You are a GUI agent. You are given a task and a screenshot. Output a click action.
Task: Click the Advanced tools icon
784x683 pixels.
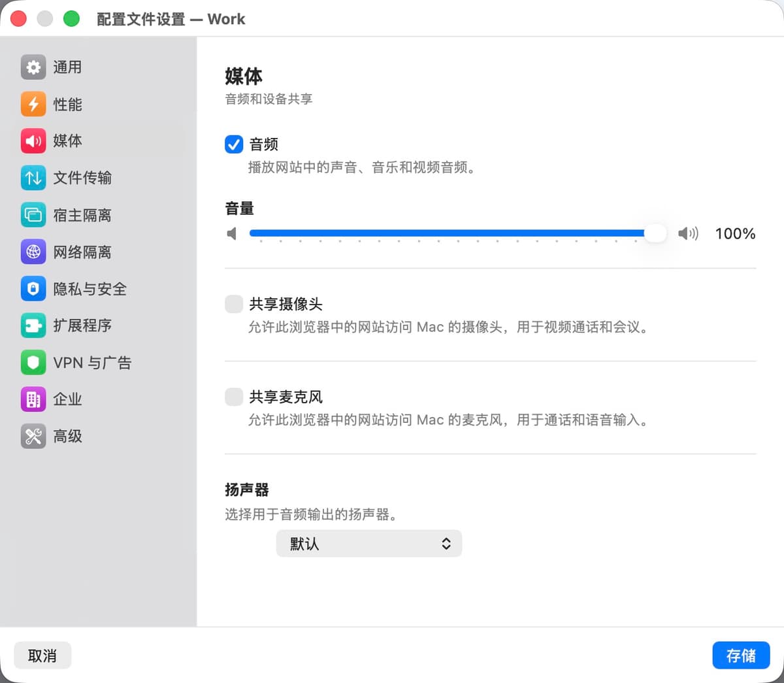pyautogui.click(x=33, y=437)
